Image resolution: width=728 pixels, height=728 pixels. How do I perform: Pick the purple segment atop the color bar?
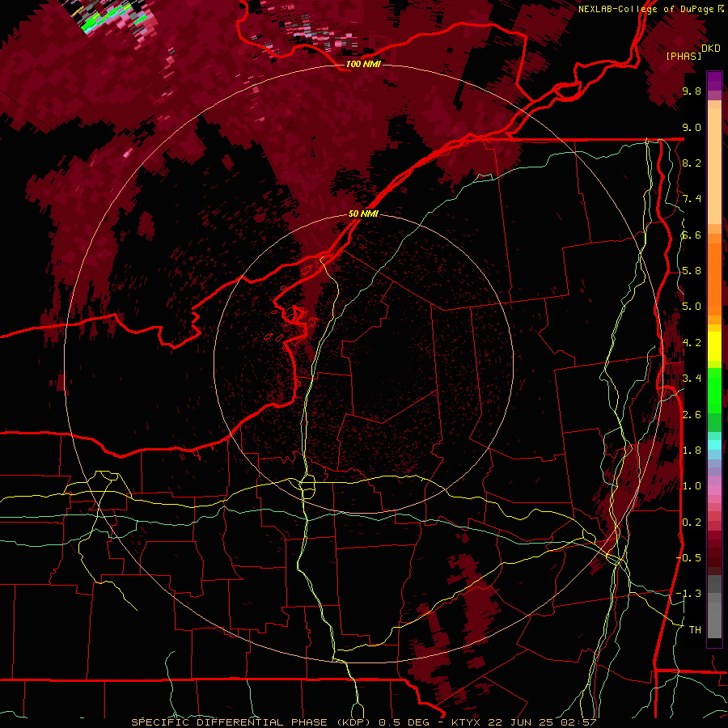coord(714,82)
